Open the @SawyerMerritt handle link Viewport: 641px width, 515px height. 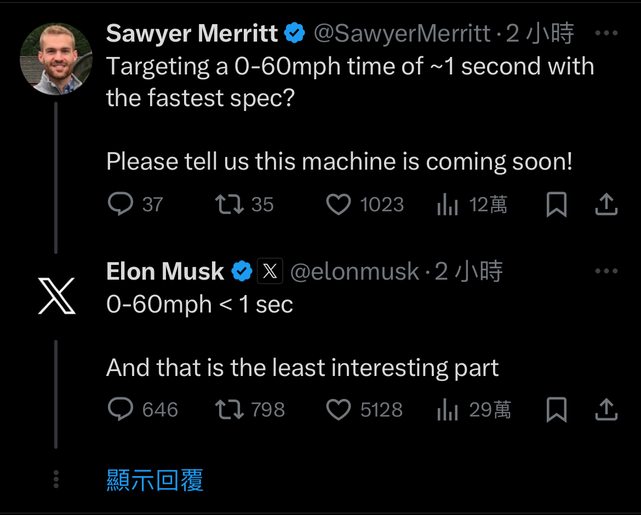pos(402,33)
